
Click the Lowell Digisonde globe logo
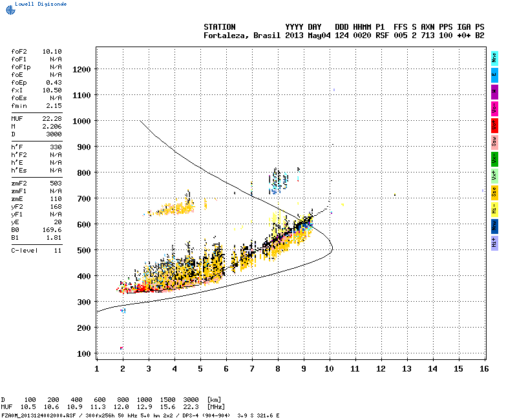[x=10, y=10]
